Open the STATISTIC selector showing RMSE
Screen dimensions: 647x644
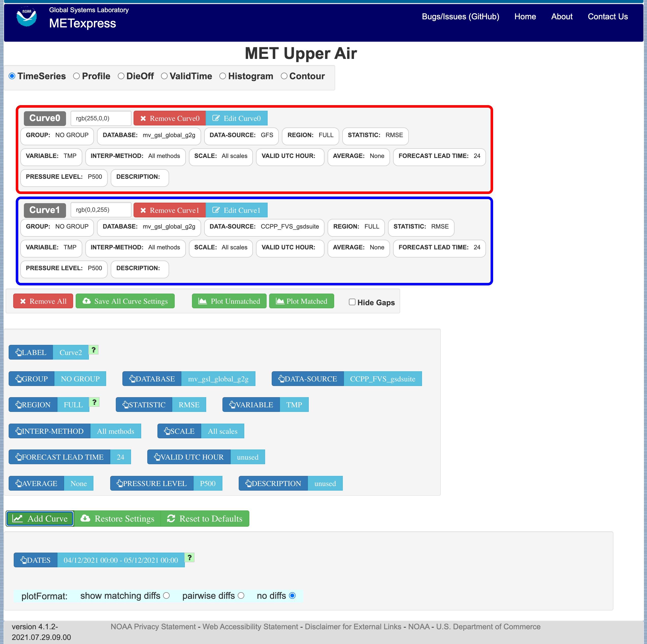161,405
